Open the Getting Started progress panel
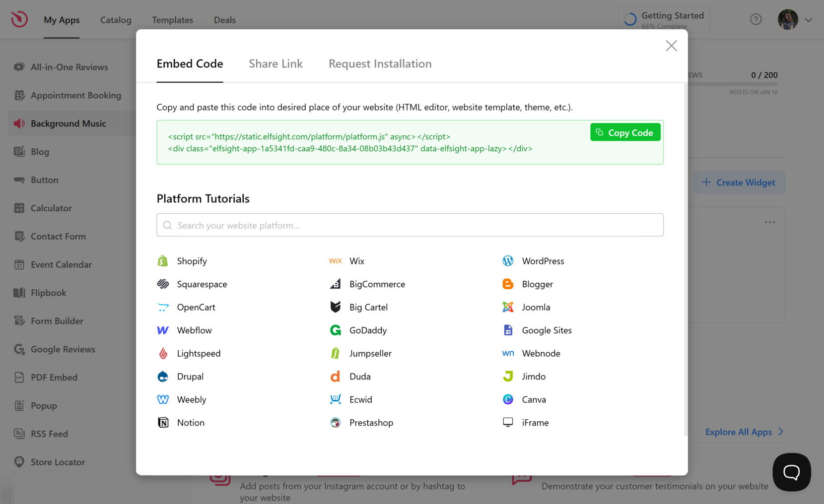Viewport: 824px width, 504px height. coord(664,20)
